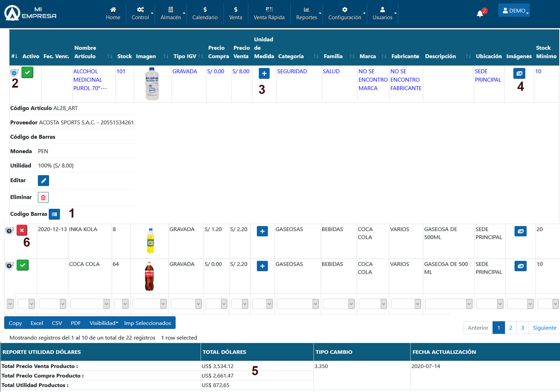Go to Home menu
Screen dimensions: 560x392
(113, 14)
